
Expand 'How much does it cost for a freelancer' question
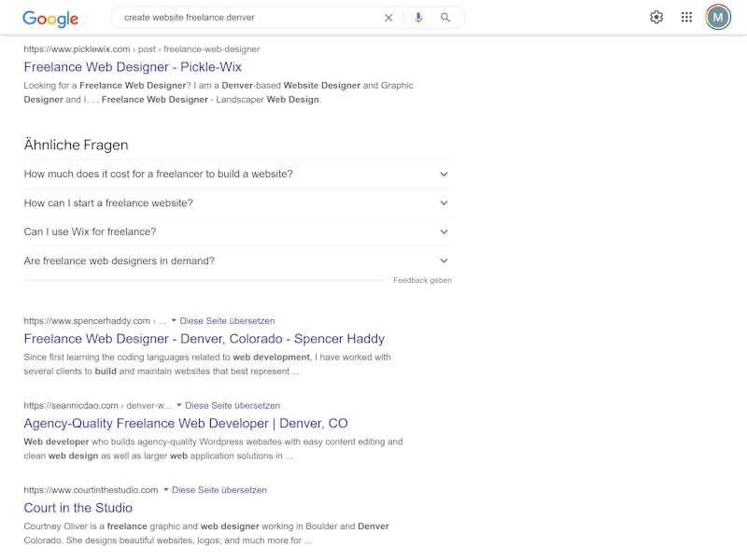237,174
